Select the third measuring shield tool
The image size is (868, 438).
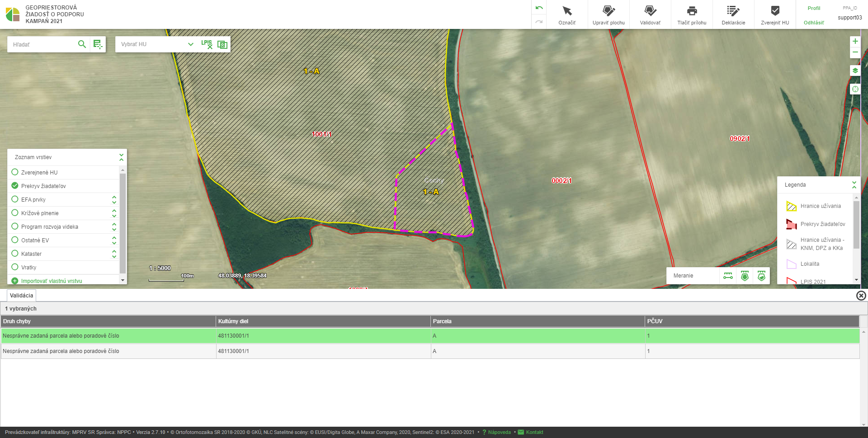coord(761,276)
